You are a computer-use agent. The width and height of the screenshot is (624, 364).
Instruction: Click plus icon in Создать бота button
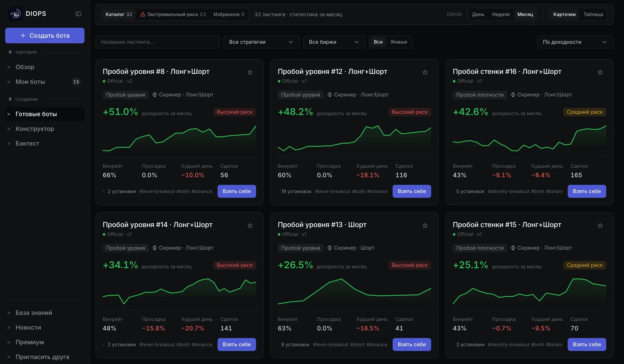pyautogui.click(x=23, y=35)
